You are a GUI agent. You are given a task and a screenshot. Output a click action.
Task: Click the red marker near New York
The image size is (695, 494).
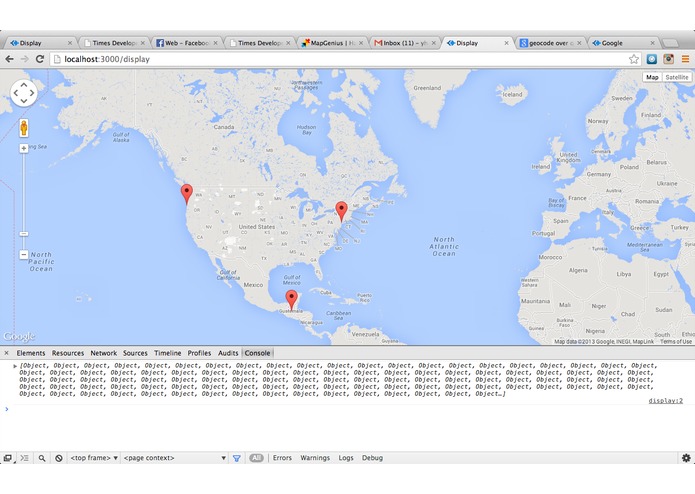point(341,211)
